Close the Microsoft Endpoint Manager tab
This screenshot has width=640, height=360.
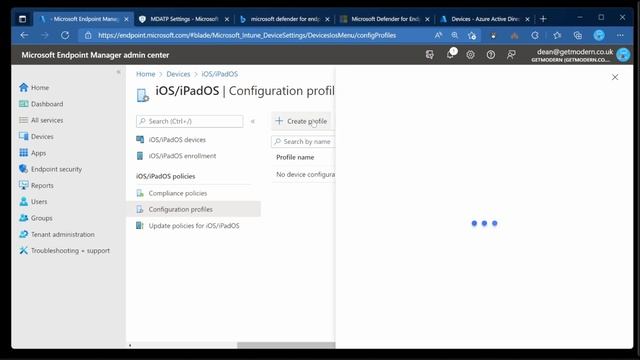pyautogui.click(x=127, y=19)
